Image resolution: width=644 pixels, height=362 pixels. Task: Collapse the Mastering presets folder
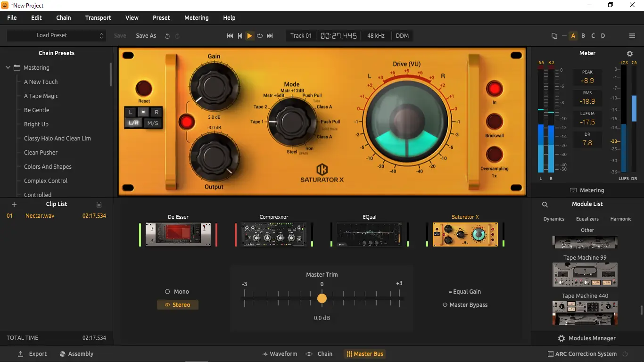(8, 67)
